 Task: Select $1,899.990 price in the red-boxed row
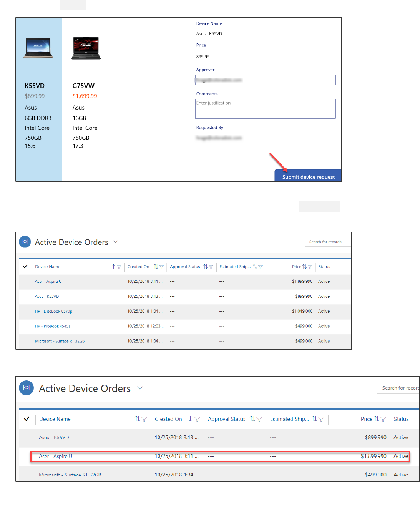(x=374, y=456)
